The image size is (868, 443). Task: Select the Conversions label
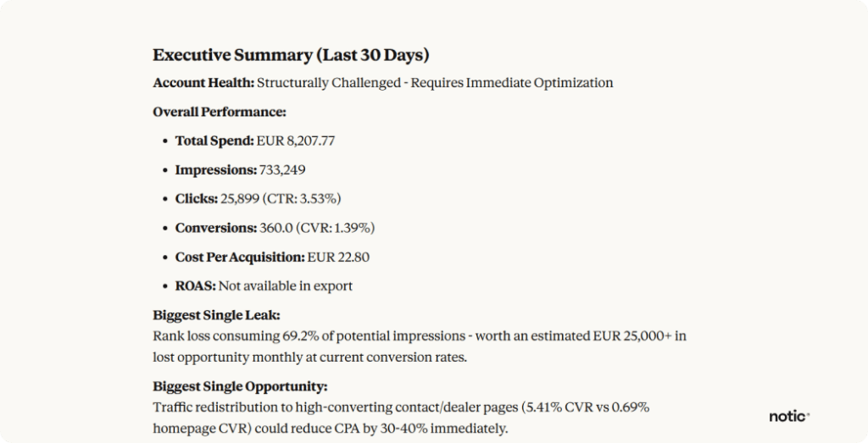coord(215,228)
